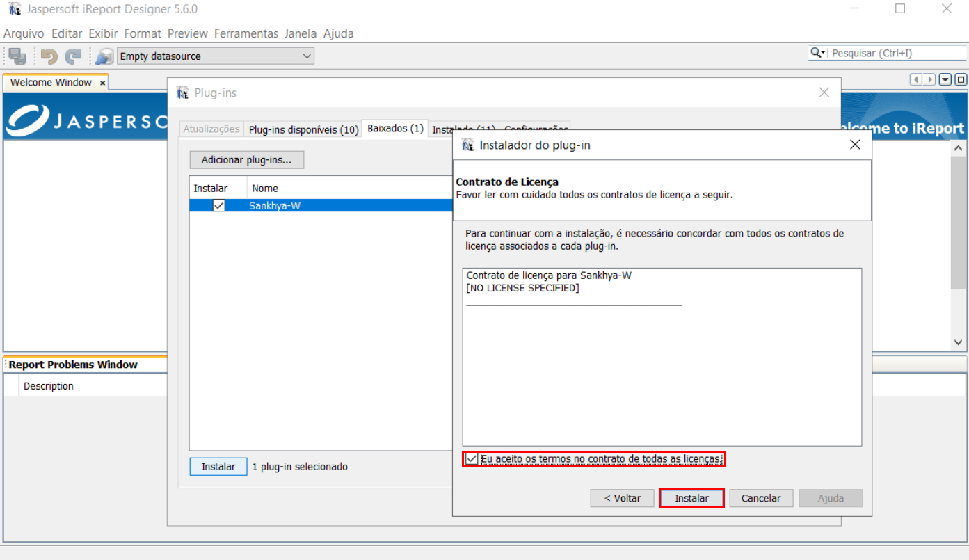The image size is (969, 560).
Task: Switch to the Atualizações tab
Action: click(x=212, y=129)
